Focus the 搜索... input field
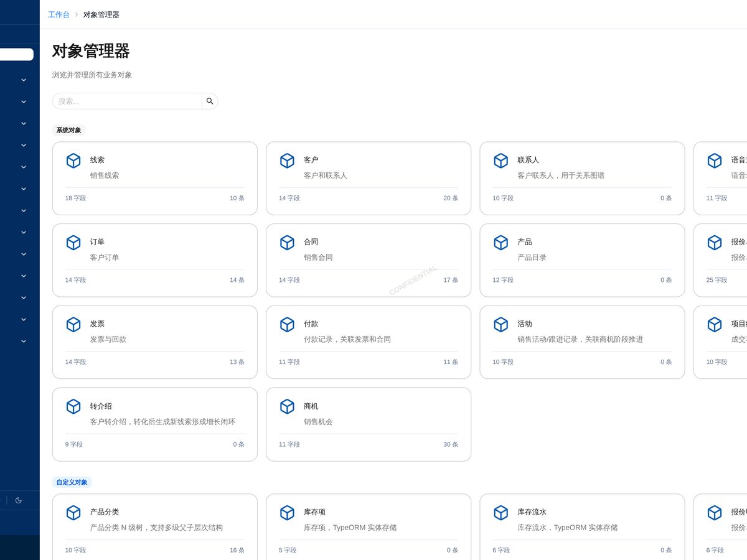Image resolution: width=747 pixels, height=560 pixels. (127, 101)
